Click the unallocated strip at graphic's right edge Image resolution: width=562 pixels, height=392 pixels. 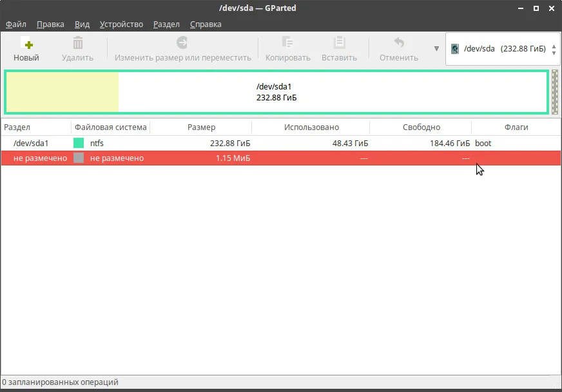(x=555, y=92)
